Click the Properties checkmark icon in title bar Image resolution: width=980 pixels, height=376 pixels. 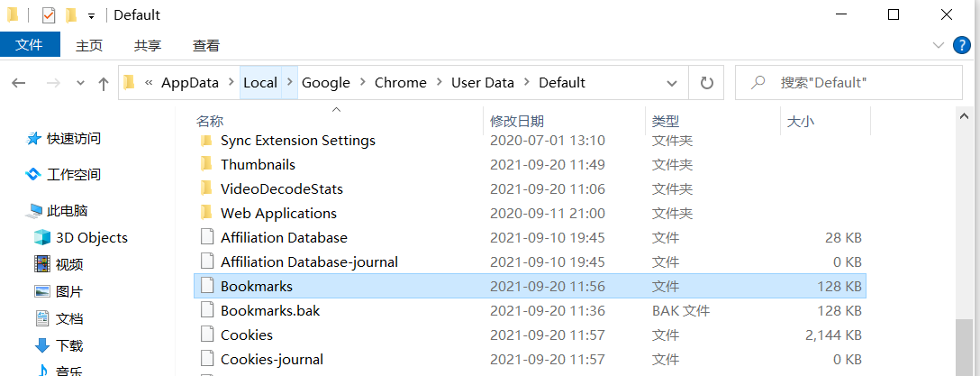pos(49,15)
